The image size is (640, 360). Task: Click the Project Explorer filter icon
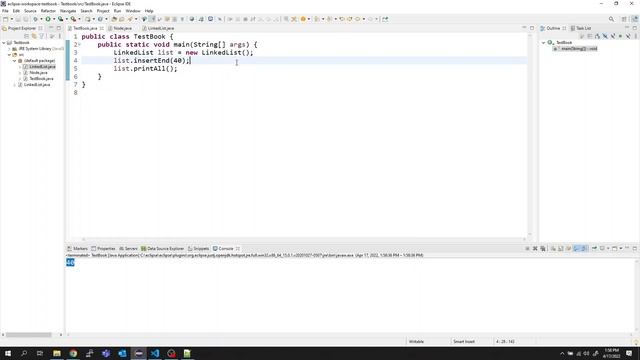[41, 36]
